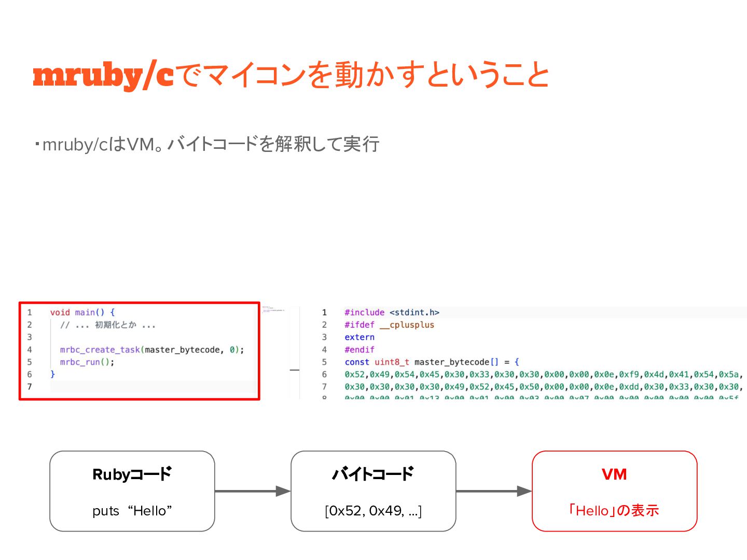Click the 'extern' keyword line
Image resolution: width=747 pixels, height=560 pixels.
pyautogui.click(x=359, y=337)
